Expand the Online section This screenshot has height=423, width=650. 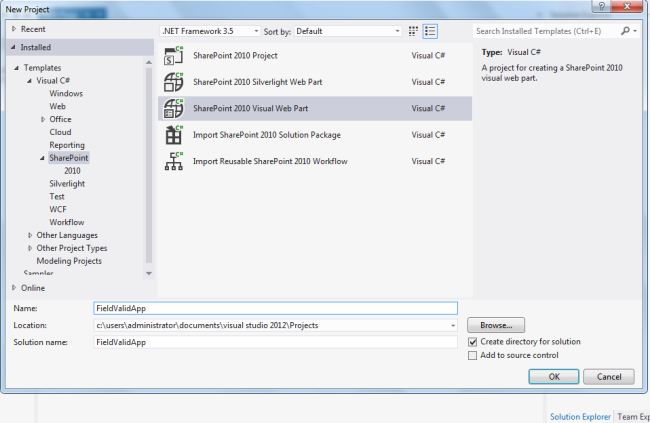click(x=14, y=288)
